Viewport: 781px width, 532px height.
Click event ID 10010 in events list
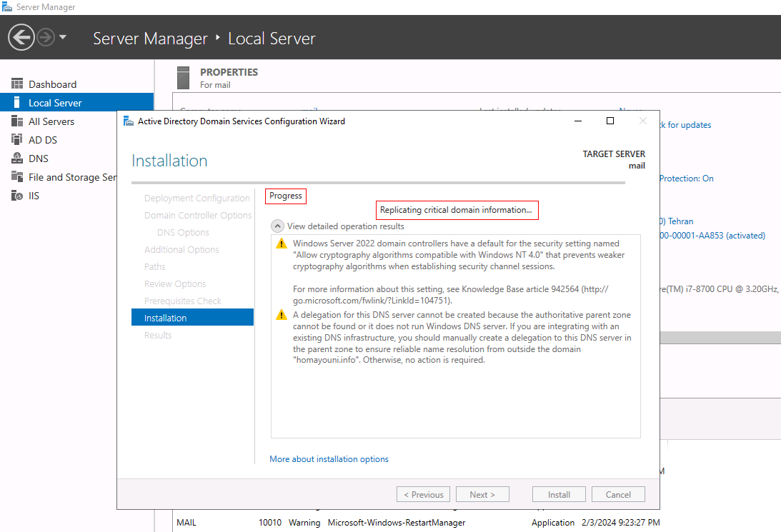pos(270,523)
